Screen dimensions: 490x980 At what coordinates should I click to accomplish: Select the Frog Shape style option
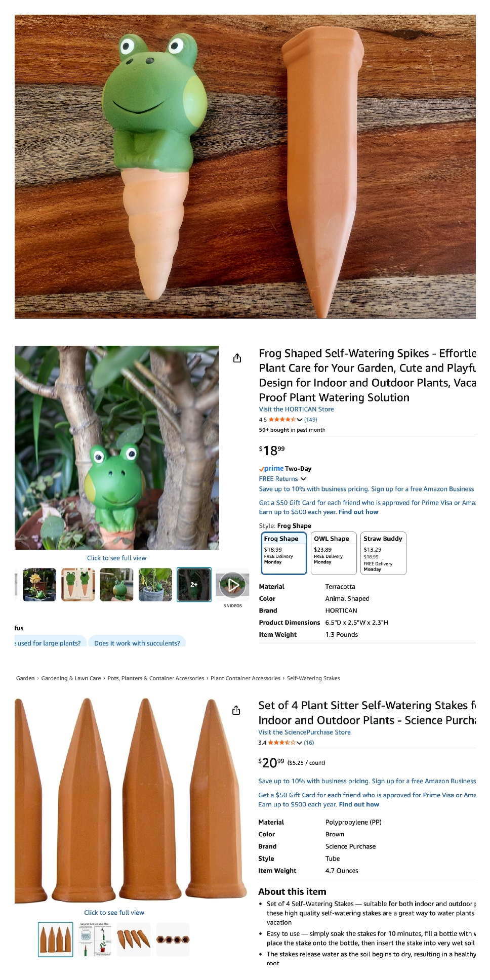coord(284,553)
